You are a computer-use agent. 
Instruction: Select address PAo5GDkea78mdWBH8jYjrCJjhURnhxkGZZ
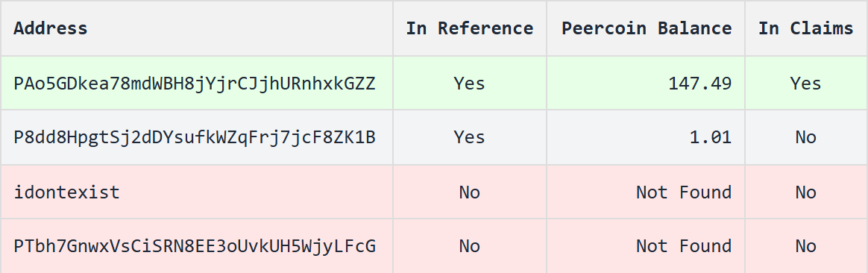(195, 84)
